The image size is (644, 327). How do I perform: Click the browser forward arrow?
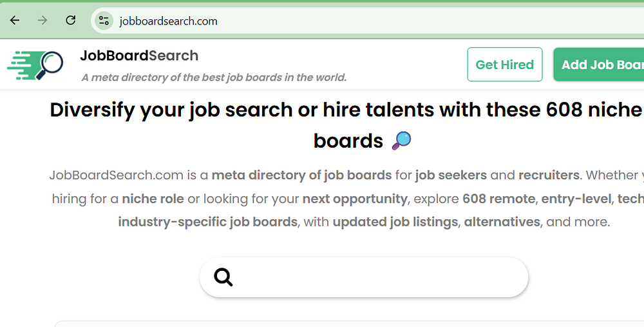(43, 21)
